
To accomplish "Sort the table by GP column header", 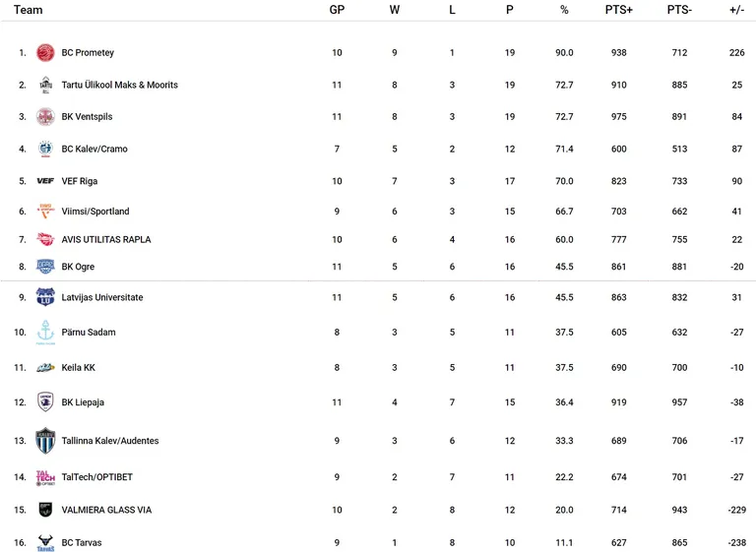I will click(x=337, y=10).
